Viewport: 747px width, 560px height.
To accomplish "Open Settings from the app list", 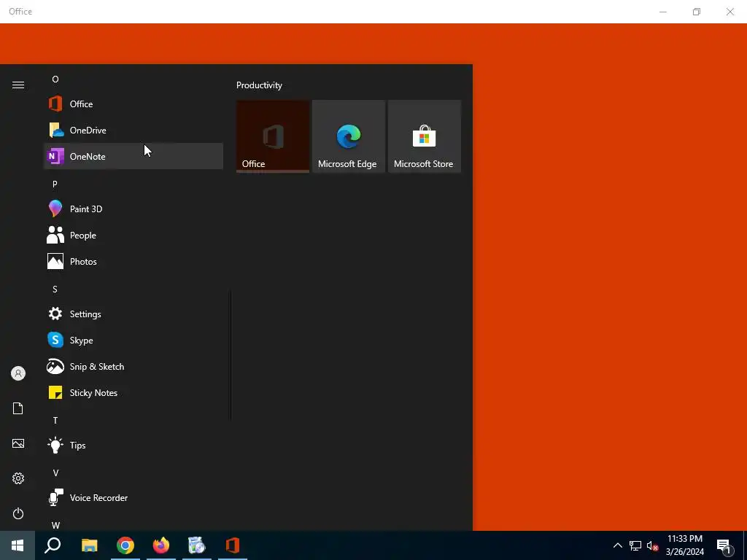I will 133,314.
